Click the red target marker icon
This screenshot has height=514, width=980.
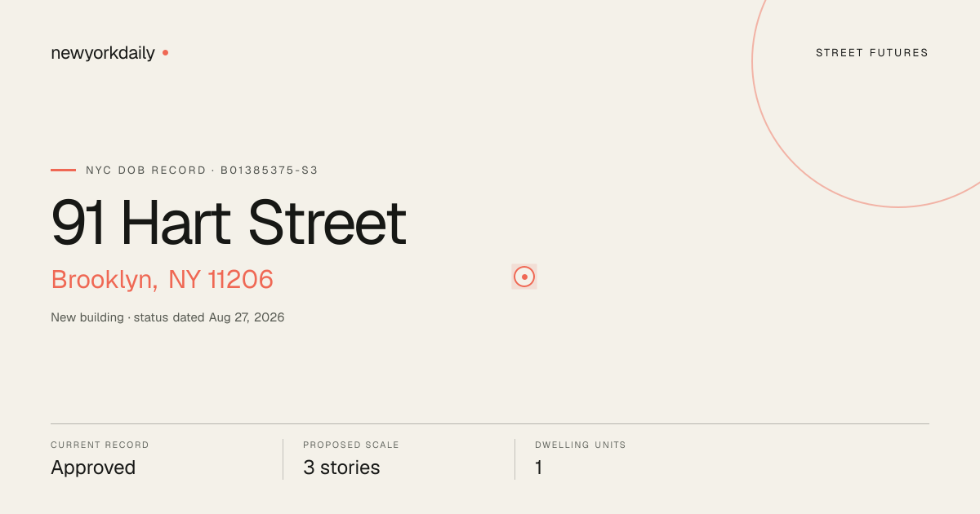[x=524, y=277]
